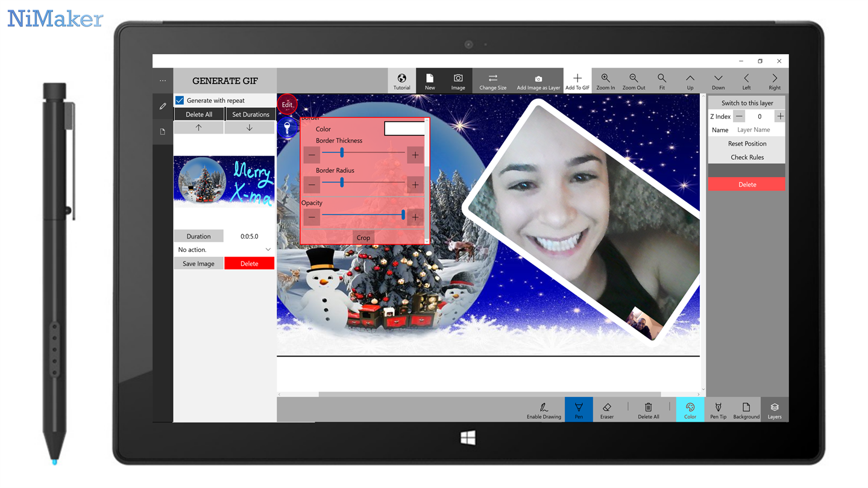Viewport: 868px width, 488px height.
Task: Increase Z Index with plus
Action: [x=780, y=116]
